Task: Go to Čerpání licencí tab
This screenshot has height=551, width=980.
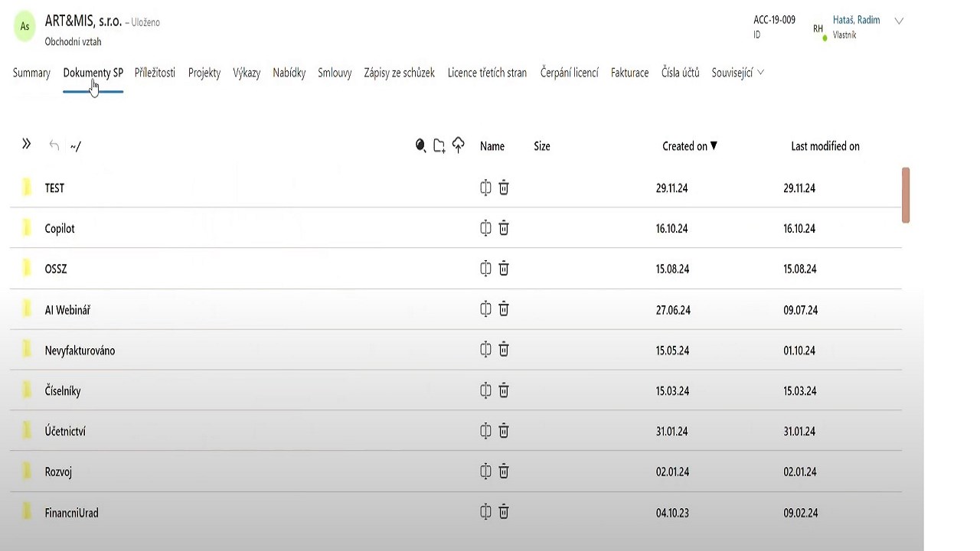Action: click(570, 73)
